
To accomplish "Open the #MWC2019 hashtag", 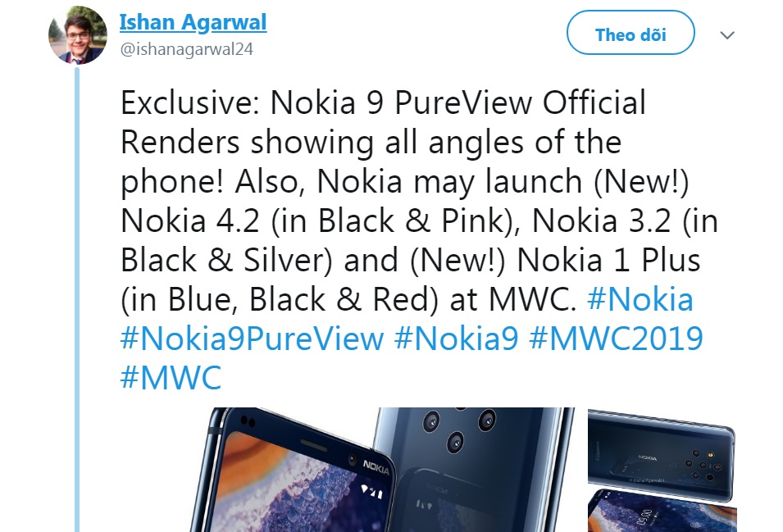I will click(616, 339).
